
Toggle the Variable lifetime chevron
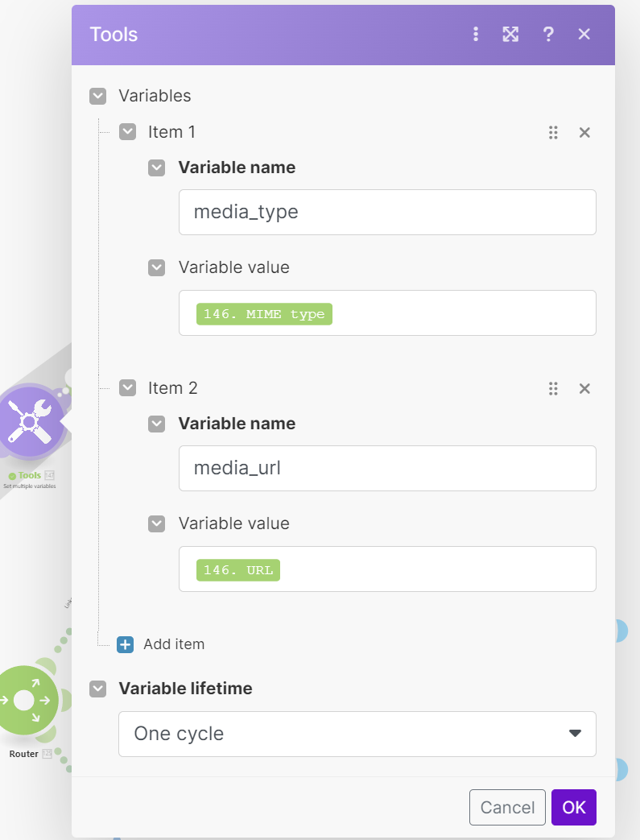click(x=98, y=689)
